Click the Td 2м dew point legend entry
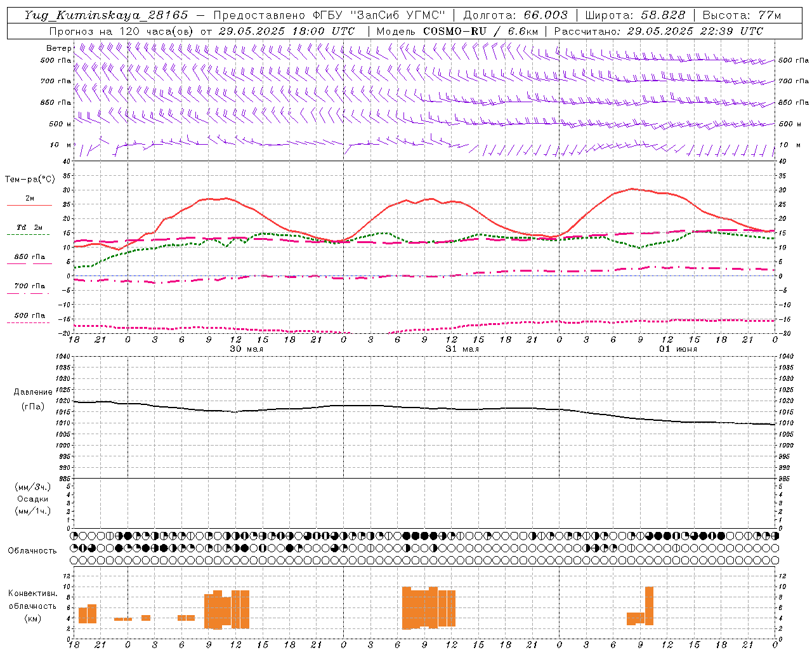Screen dimensions: 812x650 (30, 227)
